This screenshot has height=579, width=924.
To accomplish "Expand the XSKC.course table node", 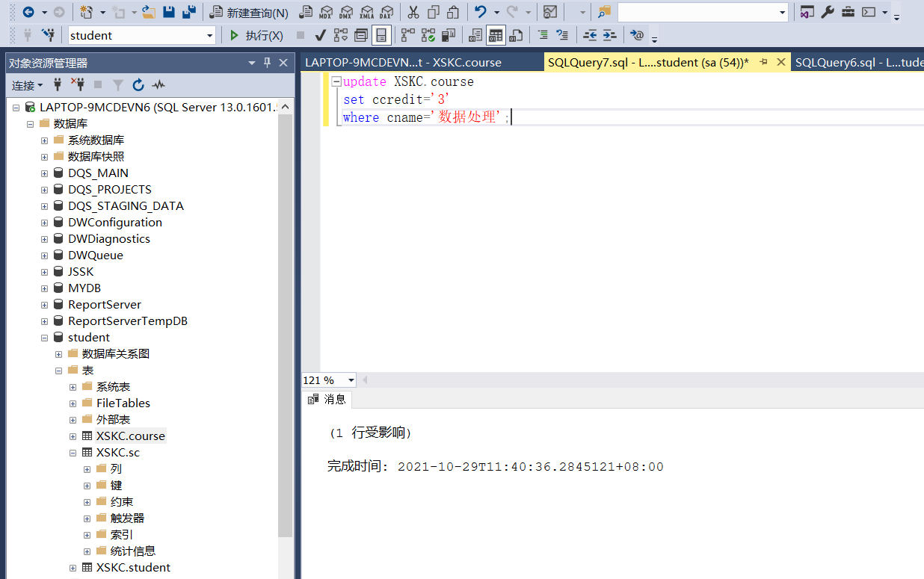I will tap(73, 436).
